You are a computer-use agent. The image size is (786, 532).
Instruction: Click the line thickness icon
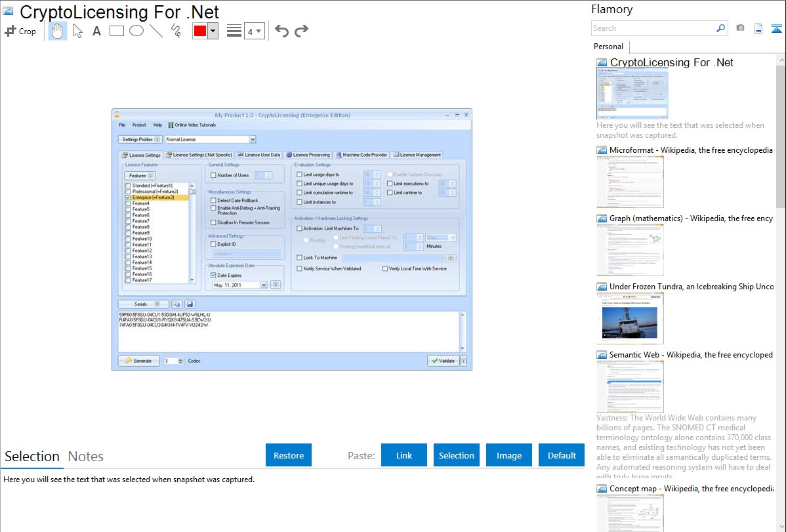click(234, 31)
